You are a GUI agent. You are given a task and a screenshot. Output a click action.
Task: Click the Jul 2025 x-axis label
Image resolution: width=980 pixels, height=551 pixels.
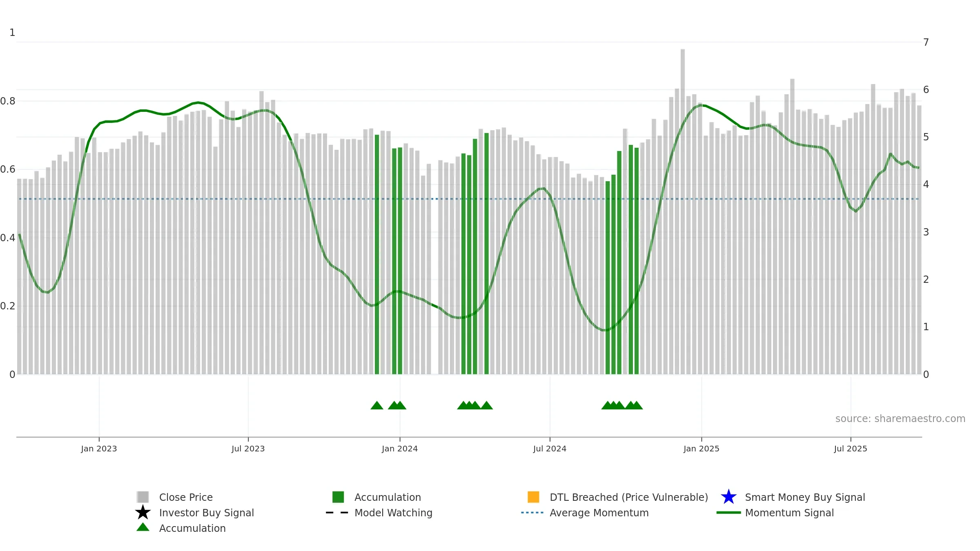click(851, 449)
